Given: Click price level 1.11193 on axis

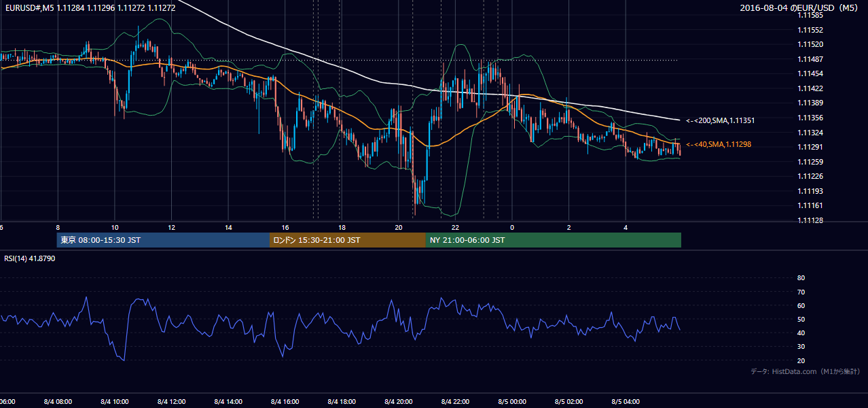Looking at the screenshot, I should [810, 191].
